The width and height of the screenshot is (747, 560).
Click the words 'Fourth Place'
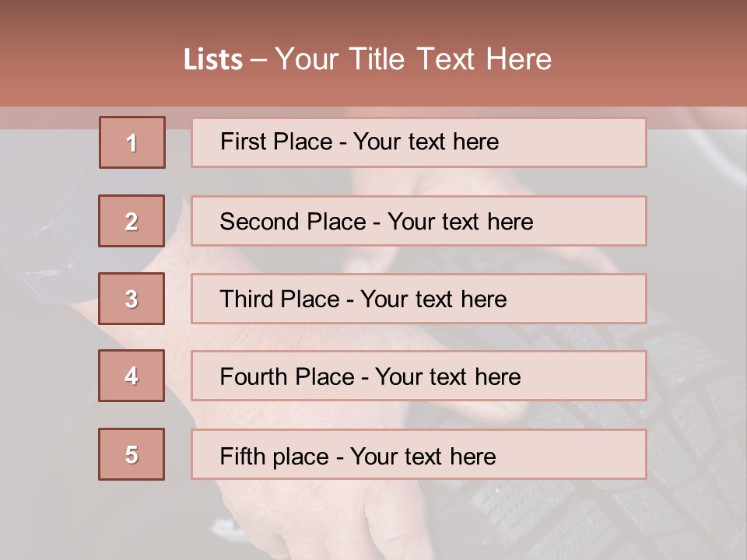(287, 376)
